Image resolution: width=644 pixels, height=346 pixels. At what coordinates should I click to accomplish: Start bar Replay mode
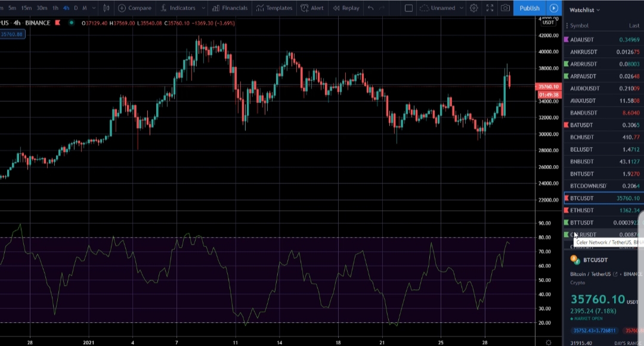click(346, 8)
